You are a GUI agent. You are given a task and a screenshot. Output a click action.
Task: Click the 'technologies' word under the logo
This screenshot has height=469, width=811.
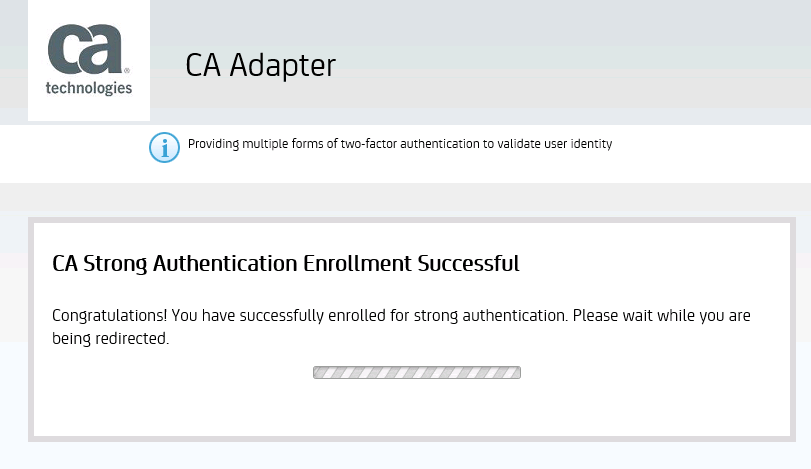coord(89,88)
